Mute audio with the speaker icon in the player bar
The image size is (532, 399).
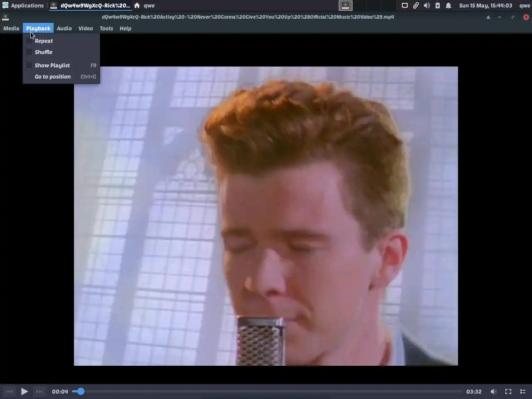coord(493,392)
